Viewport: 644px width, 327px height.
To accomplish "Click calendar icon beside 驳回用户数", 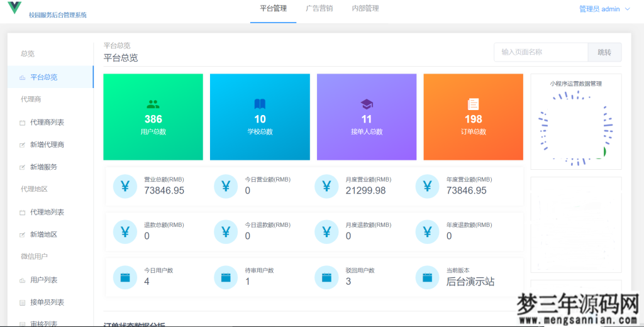I will pyautogui.click(x=326, y=277).
